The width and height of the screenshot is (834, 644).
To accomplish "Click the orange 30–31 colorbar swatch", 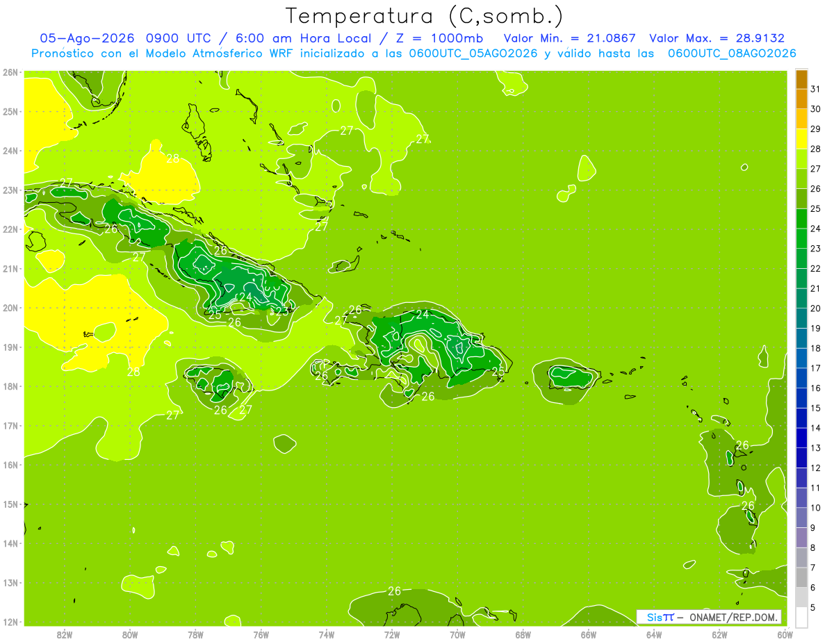I will tap(801, 99).
